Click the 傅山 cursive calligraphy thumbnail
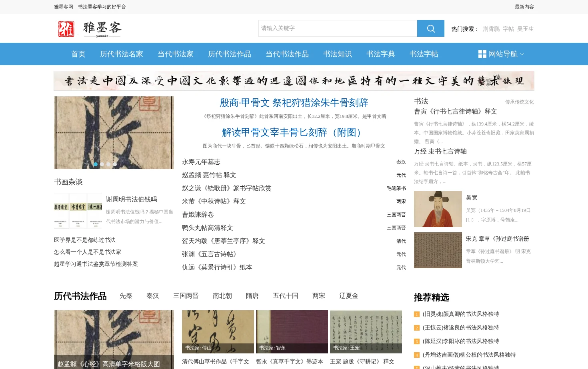This screenshot has width=588, height=369. pos(218,331)
